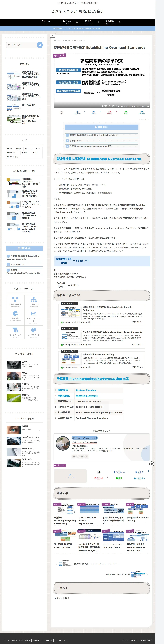Click Pocket in the bottom share box
This screenshot has width=164, height=644.
coord(99,478)
